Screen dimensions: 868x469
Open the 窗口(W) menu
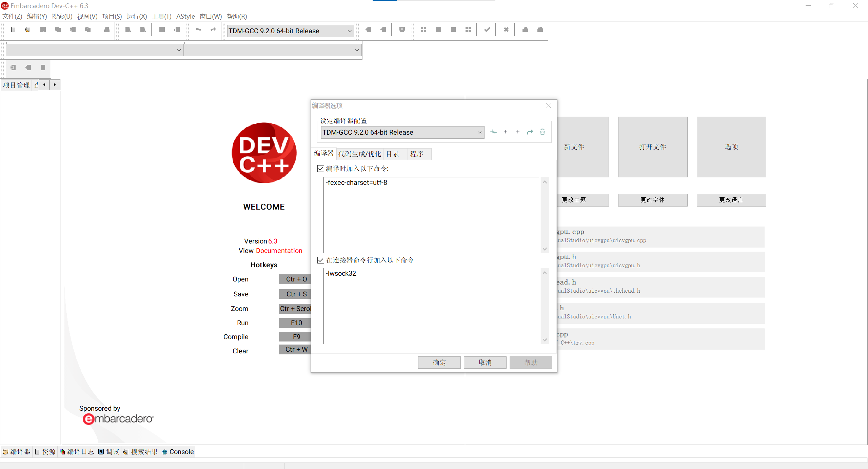tap(211, 16)
